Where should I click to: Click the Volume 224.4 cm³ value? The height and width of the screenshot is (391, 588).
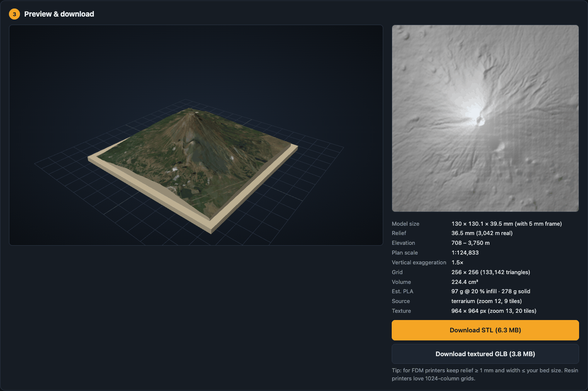(x=465, y=282)
